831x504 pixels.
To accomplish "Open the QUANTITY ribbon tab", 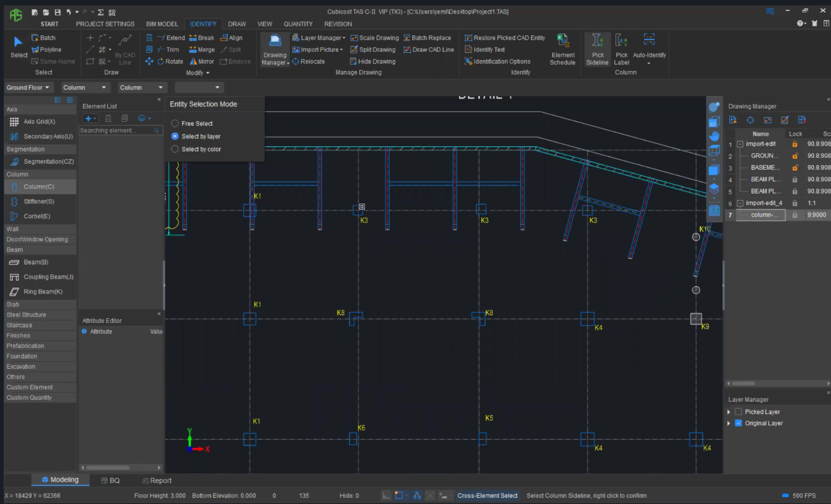I will pyautogui.click(x=298, y=24).
